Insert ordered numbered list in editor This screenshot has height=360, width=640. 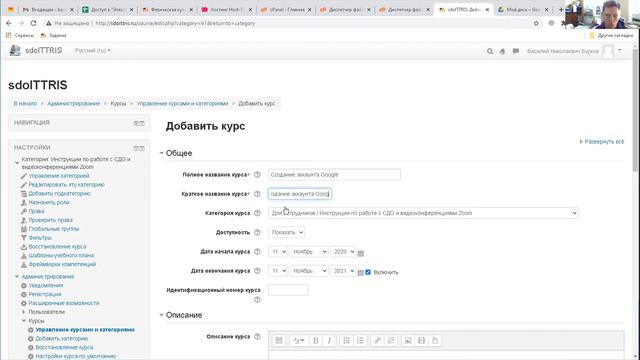point(360,340)
